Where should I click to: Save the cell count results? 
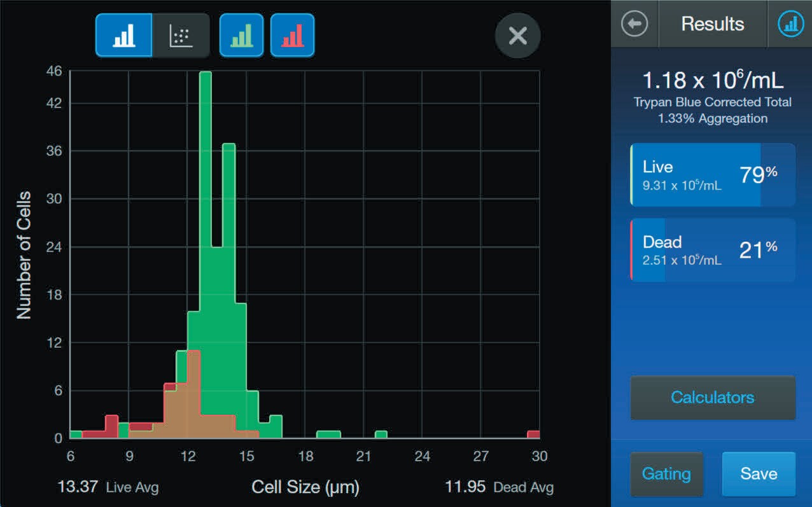pyautogui.click(x=759, y=474)
